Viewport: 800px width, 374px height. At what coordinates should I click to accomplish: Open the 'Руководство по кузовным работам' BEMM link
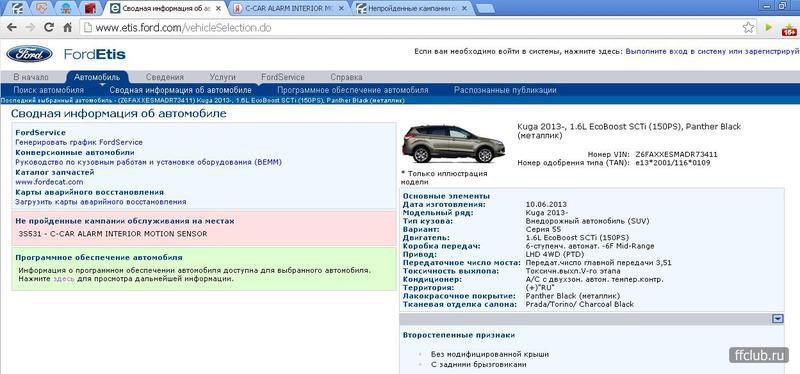pyautogui.click(x=148, y=162)
